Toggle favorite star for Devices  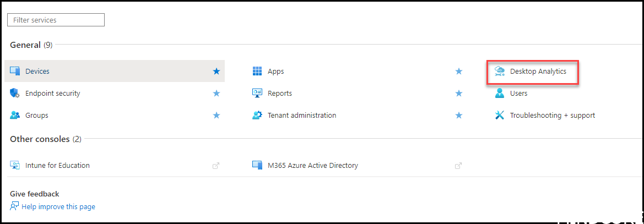(x=217, y=72)
